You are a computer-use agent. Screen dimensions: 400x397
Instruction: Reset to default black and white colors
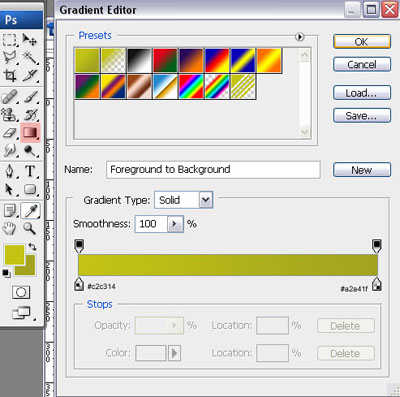click(6, 273)
